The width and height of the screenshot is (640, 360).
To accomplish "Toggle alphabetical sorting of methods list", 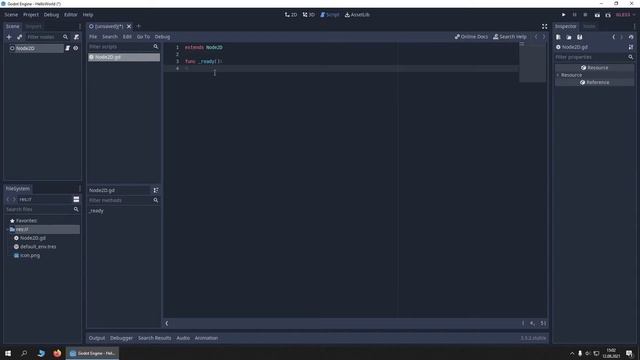I will tap(156, 190).
